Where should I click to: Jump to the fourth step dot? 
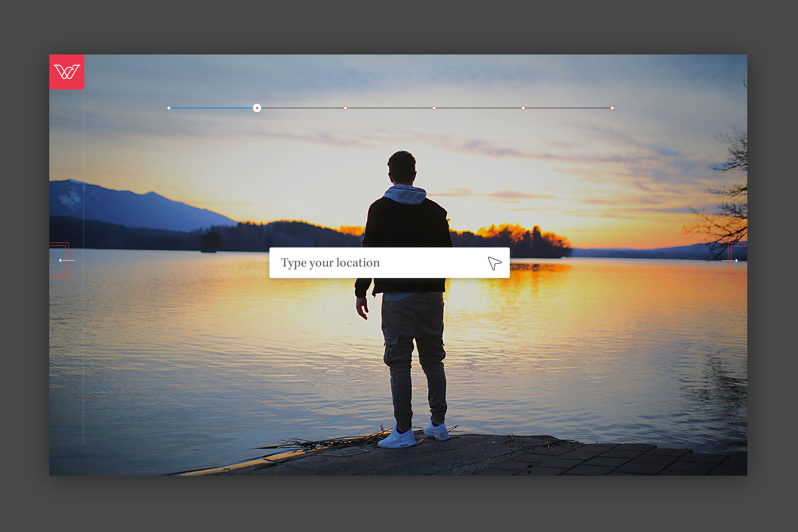pyautogui.click(x=434, y=108)
